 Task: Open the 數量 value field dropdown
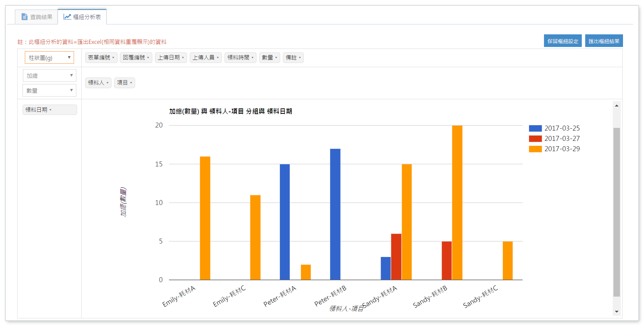[x=49, y=90]
